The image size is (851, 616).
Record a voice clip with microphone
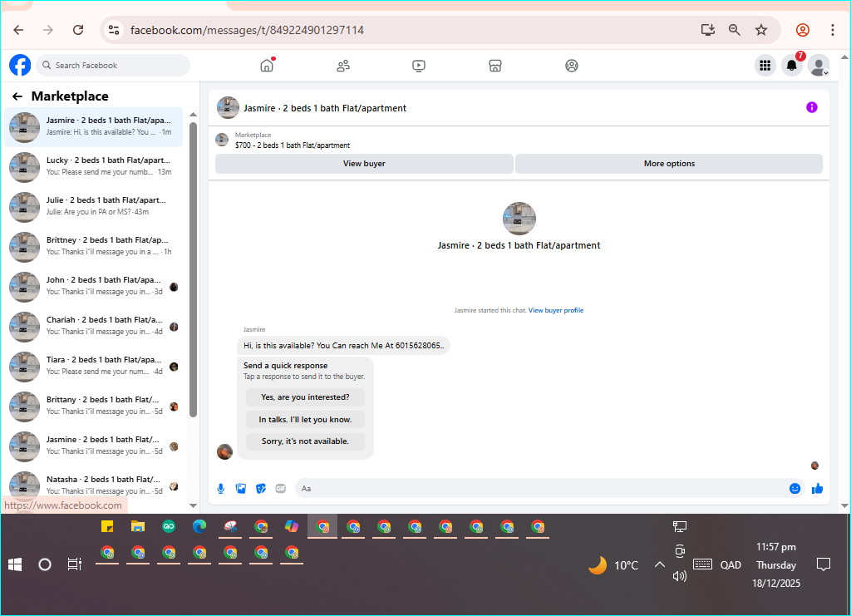[x=221, y=489]
